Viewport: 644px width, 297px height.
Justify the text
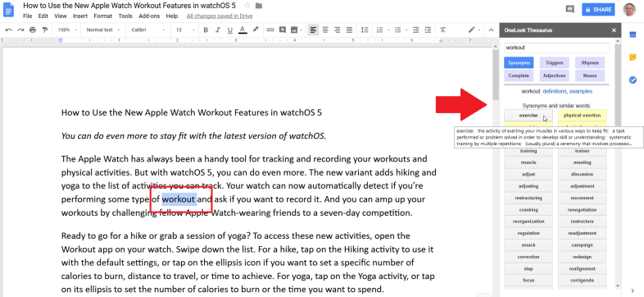point(349,30)
